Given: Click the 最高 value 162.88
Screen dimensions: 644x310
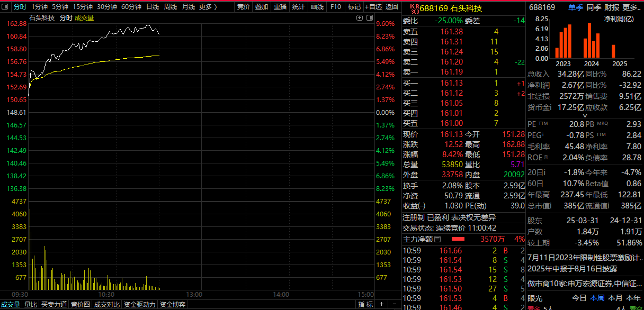Looking at the screenshot, I should point(513,144).
